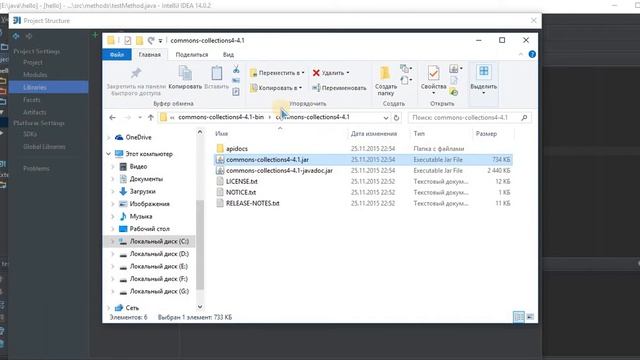Click the apidocs folder icon
The width and height of the screenshot is (640, 360).
point(220,149)
